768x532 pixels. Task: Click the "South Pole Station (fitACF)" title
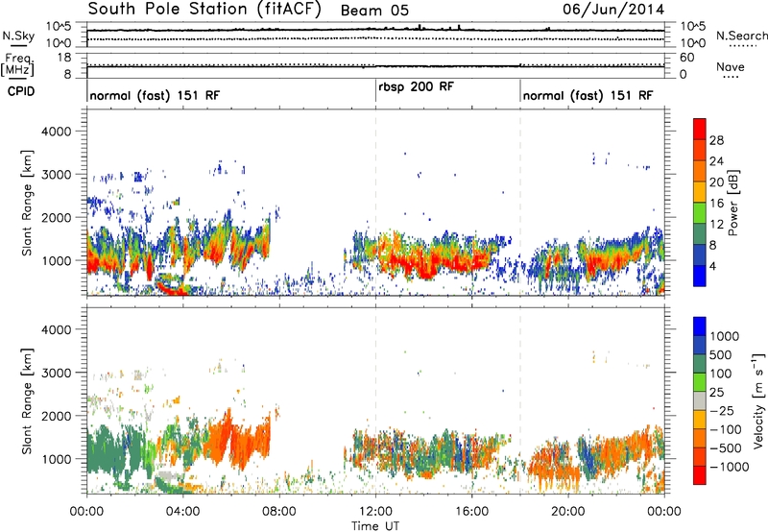204,10
